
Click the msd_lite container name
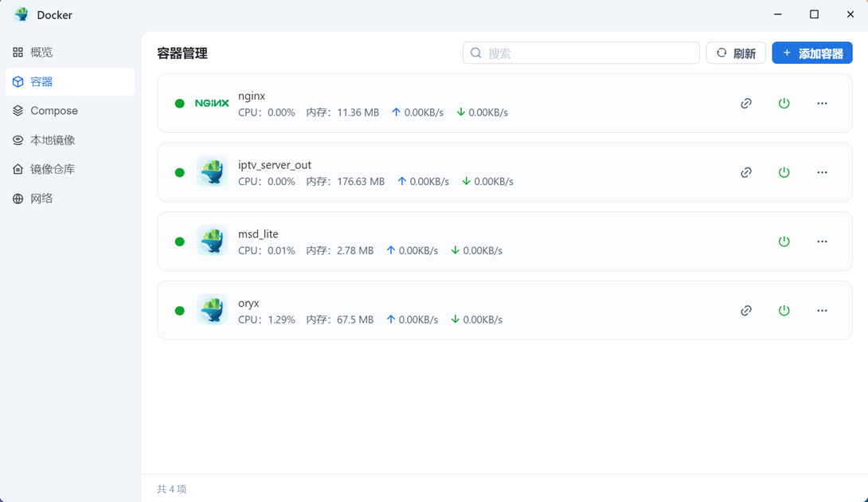[x=258, y=234]
